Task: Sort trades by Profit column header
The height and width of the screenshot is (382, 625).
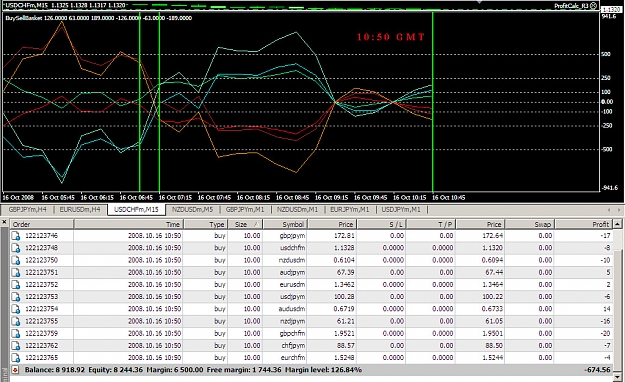Action: point(584,224)
